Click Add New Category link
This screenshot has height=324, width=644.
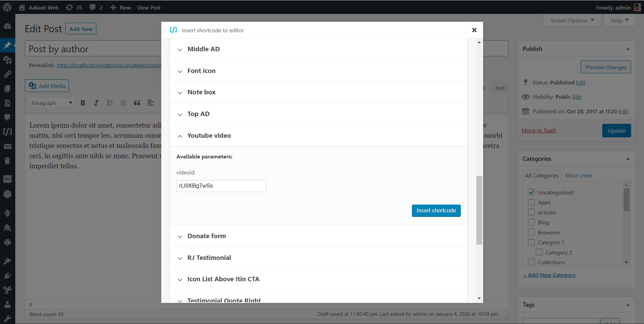click(x=549, y=275)
